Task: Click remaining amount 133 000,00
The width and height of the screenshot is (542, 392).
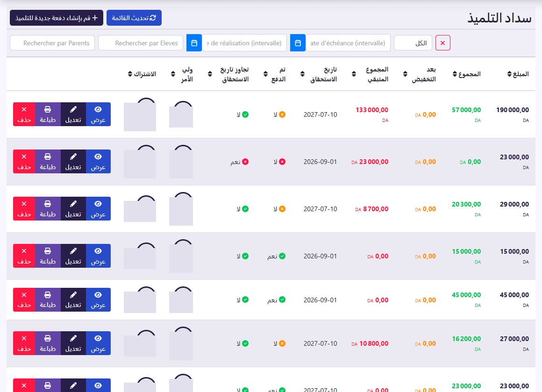Action: (372, 110)
